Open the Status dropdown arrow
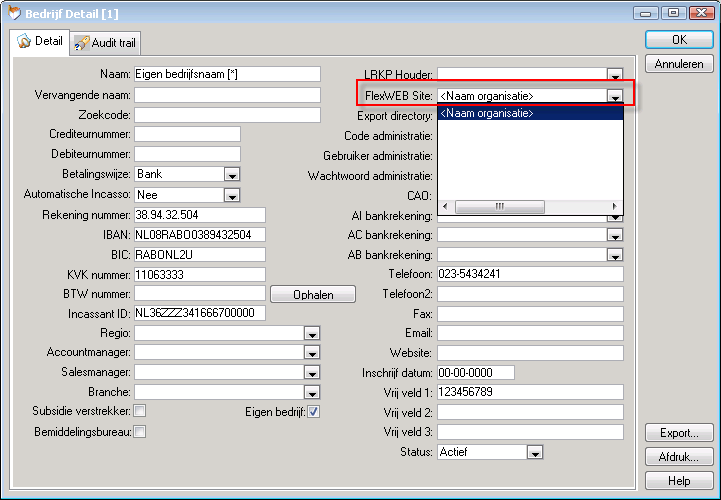The width and height of the screenshot is (721, 500). tap(535, 453)
